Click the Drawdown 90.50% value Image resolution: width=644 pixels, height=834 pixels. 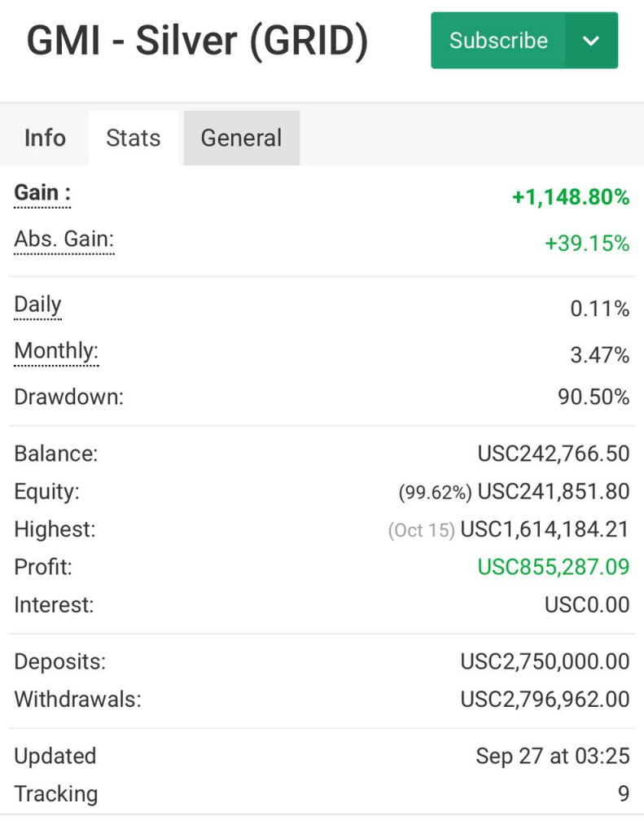click(593, 397)
